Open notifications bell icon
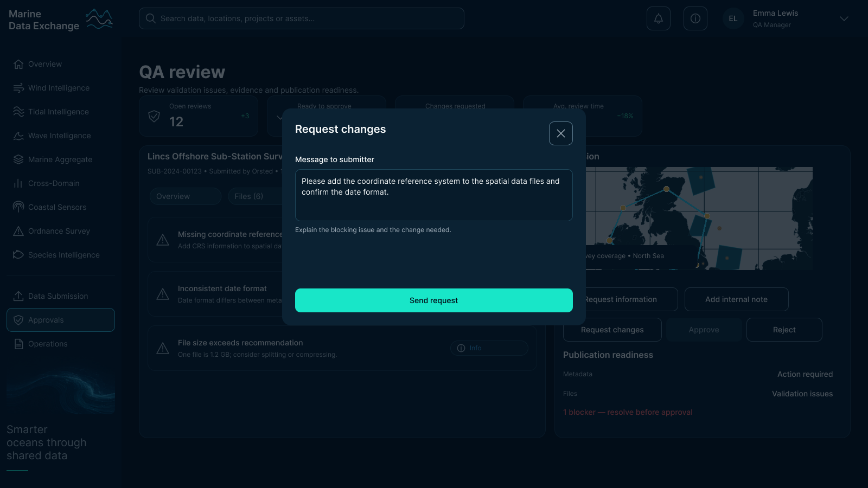 [659, 18]
